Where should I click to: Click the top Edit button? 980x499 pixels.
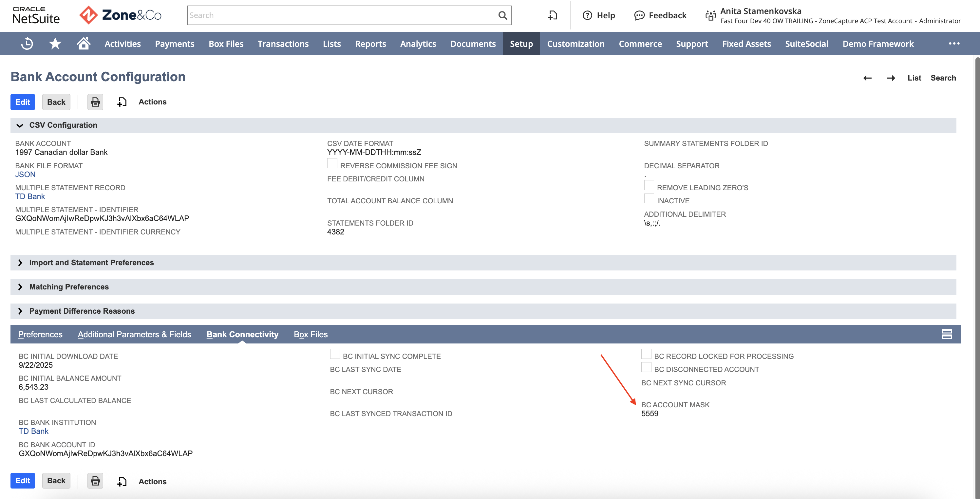(23, 102)
